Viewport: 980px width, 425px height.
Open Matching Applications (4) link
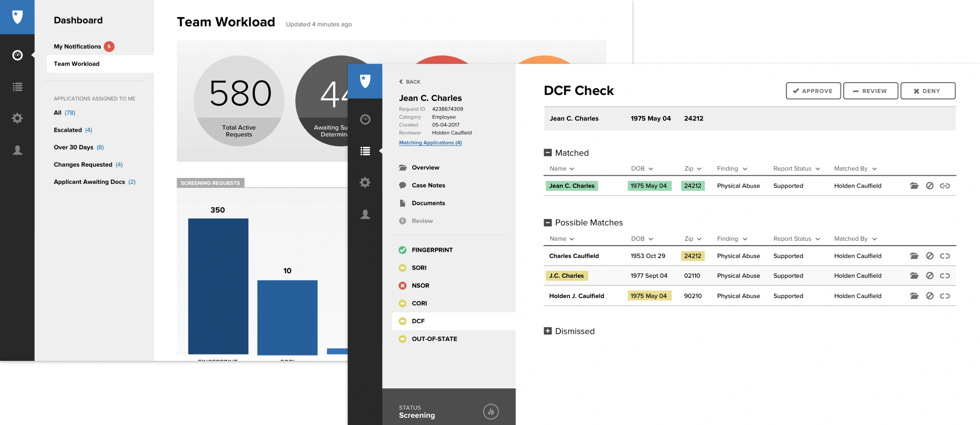(x=430, y=143)
